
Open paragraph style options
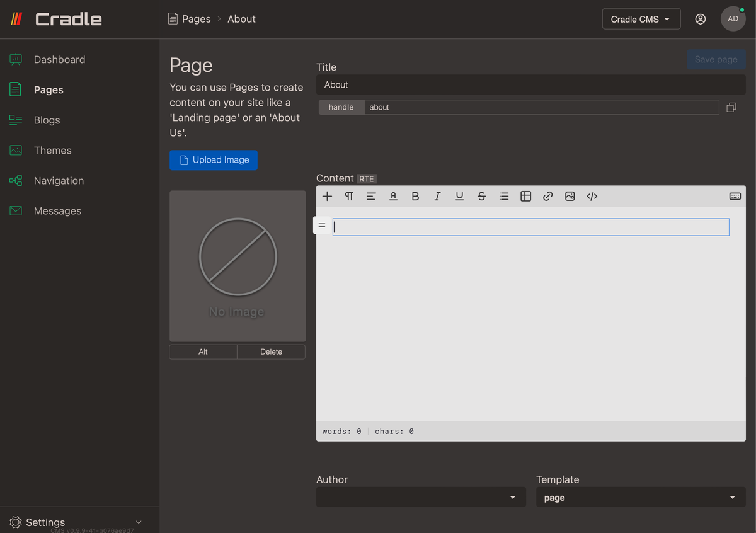(x=349, y=196)
